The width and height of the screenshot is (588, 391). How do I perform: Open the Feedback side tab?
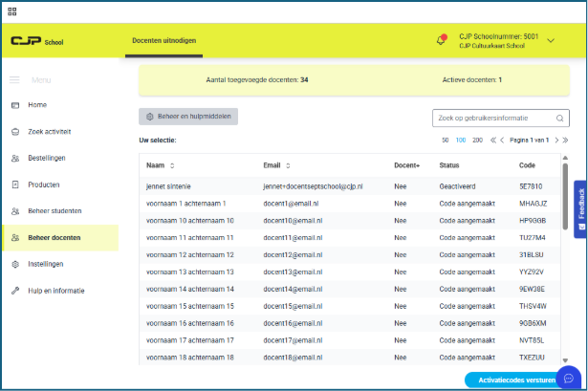point(580,209)
